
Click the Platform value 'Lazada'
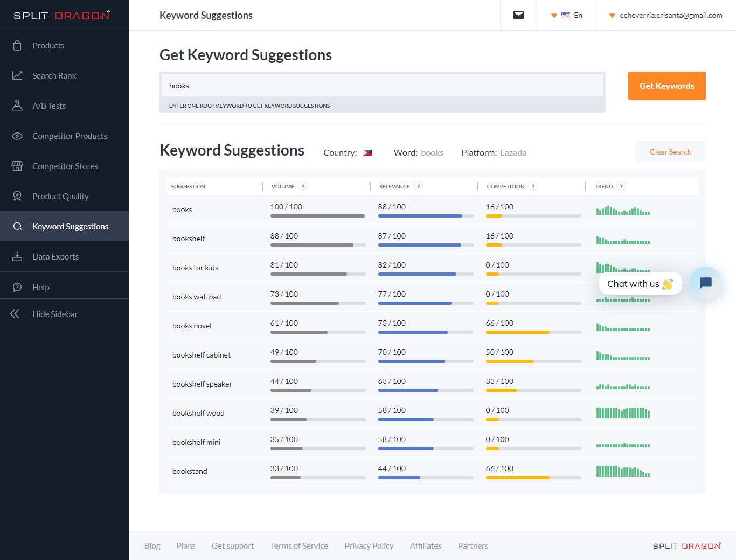[513, 152]
